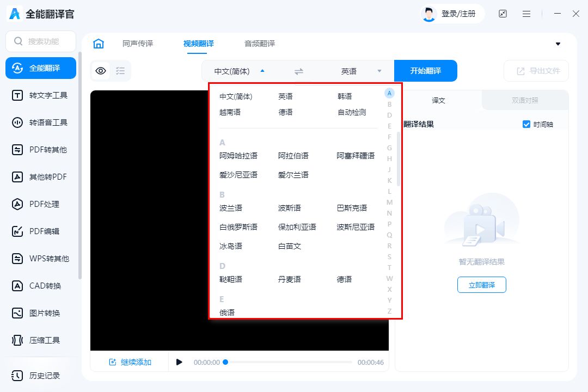Click 登录/注册 link
Image resolution: width=588 pixels, height=392 pixels.
458,14
